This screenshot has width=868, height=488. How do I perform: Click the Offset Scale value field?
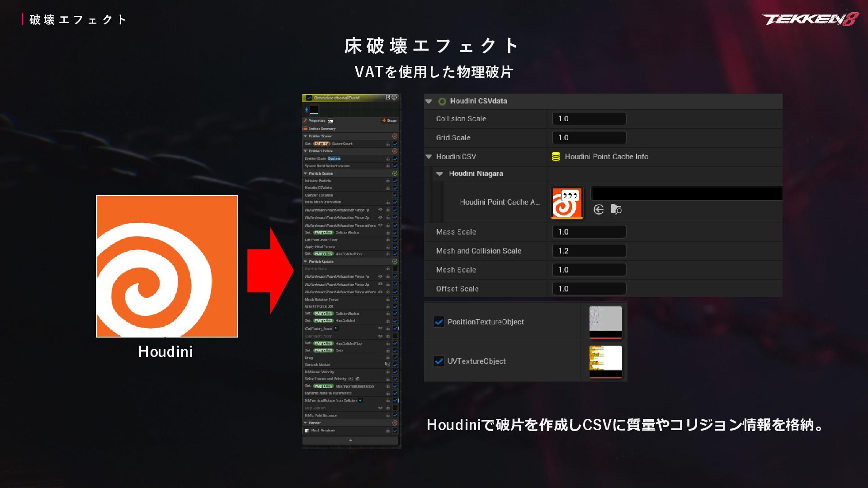click(x=589, y=289)
